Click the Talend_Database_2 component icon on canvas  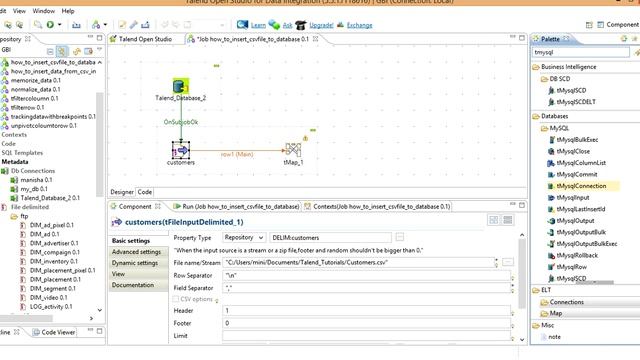coord(180,87)
